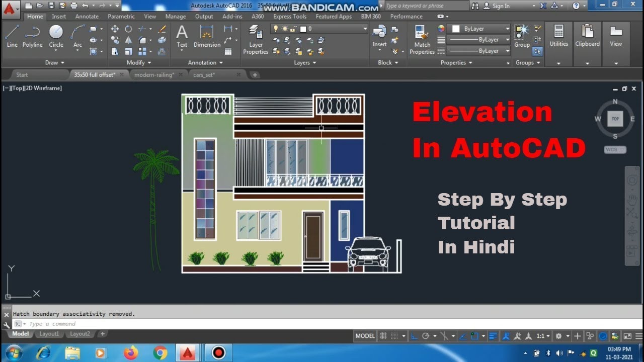Add a new drawing tab with plus button

[x=255, y=75]
